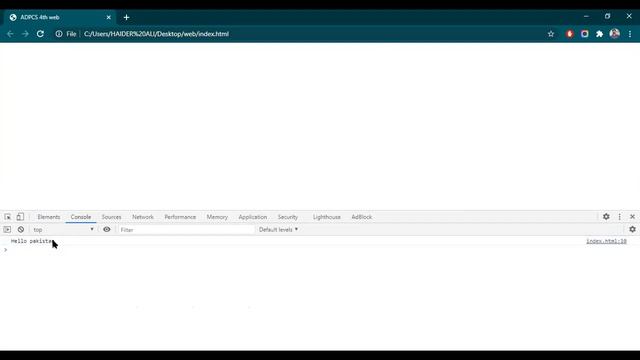Viewport: 640px width, 360px height.
Task: Open Chrome's three-dot menu
Action: [x=630, y=34]
